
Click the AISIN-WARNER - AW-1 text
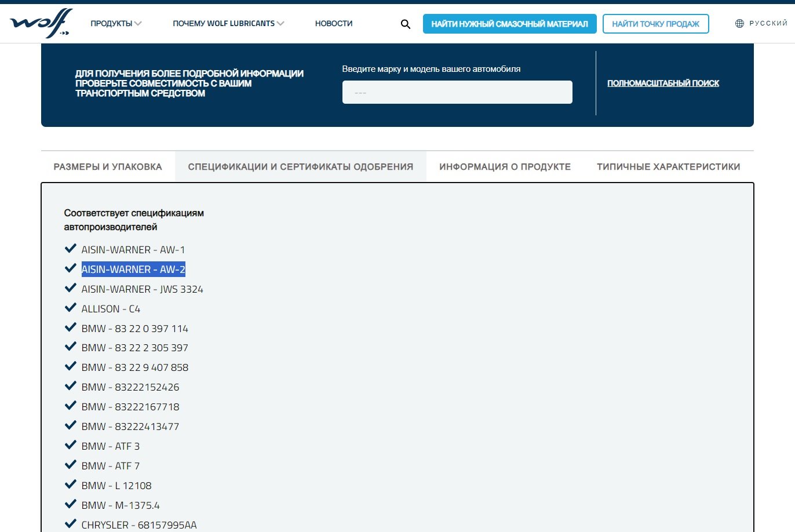click(133, 250)
